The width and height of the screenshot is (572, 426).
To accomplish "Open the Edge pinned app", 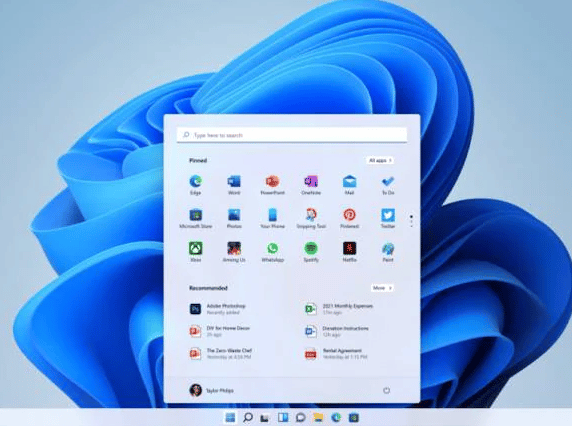I will point(196,185).
